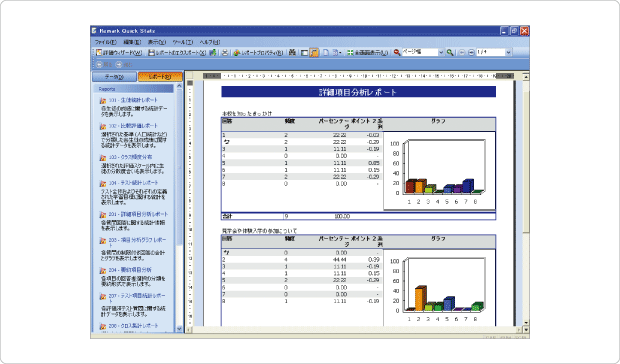Click the green zoom in magnifier icon
The image size is (620, 364).
(x=450, y=53)
